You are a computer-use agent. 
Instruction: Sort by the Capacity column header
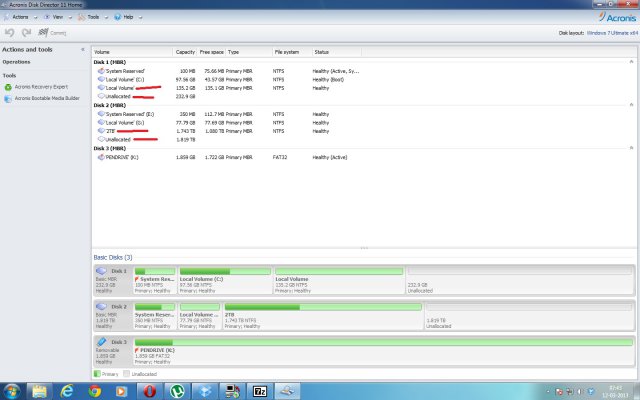pos(185,52)
